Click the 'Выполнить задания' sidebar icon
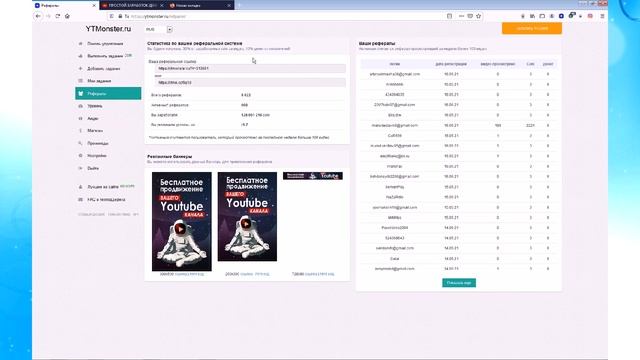Image resolution: width=640 pixels, height=360 pixels. coord(80,56)
